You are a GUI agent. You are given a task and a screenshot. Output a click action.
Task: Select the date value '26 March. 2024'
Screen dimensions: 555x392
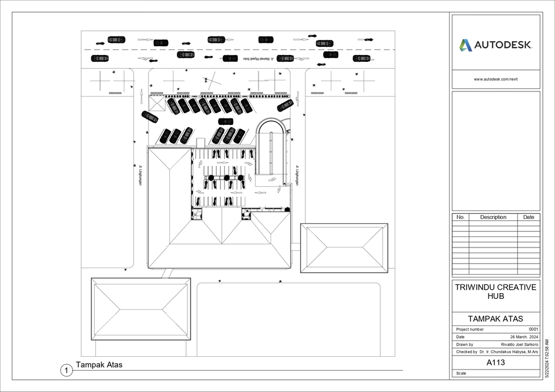point(524,336)
